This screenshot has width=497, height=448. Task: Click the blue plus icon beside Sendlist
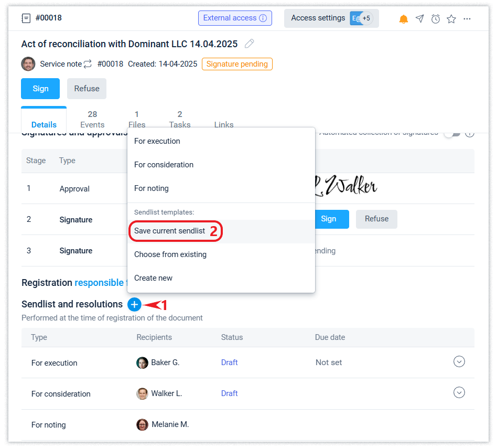tap(134, 304)
